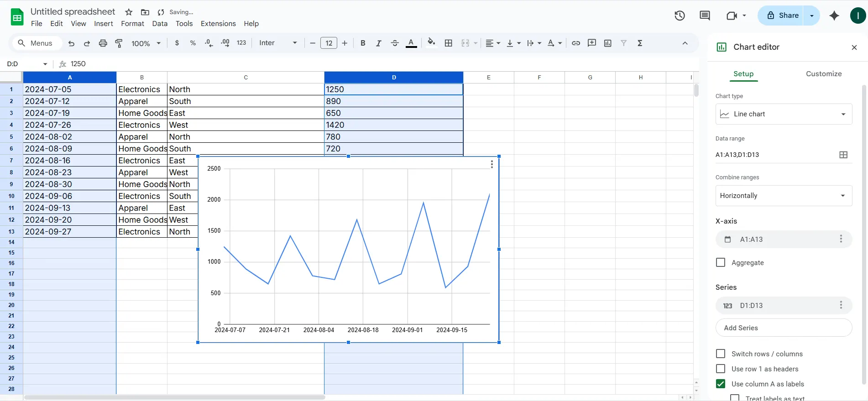Open the Inter font dropdown
Viewport: 868px width, 401px height.
[x=278, y=43]
